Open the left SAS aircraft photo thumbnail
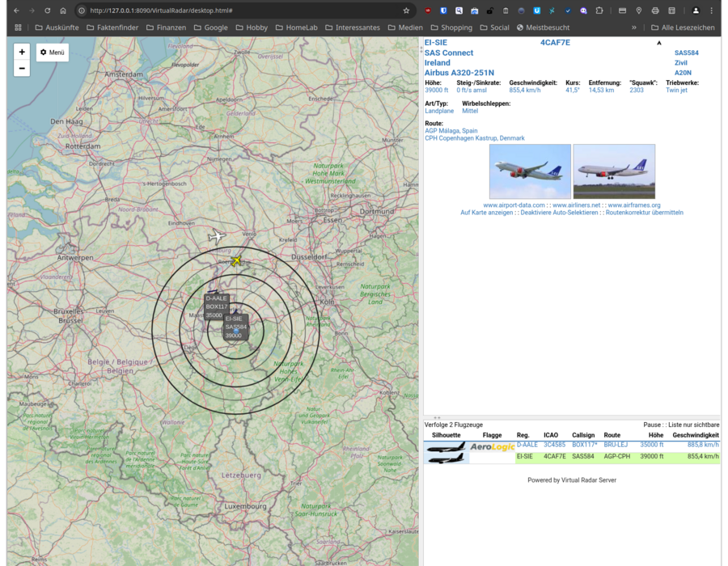The width and height of the screenshot is (728, 566). click(x=530, y=171)
